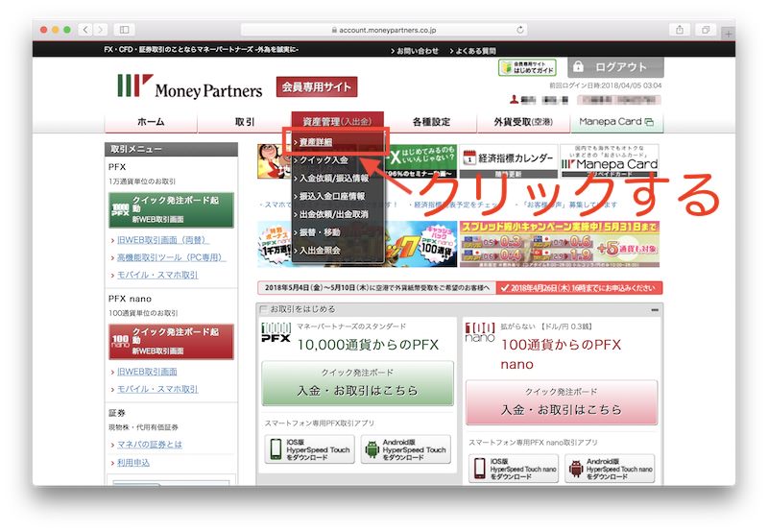Viewport: 768px width, 532px height.
Task: Open the 取引 navigation tab
Action: pyautogui.click(x=245, y=122)
